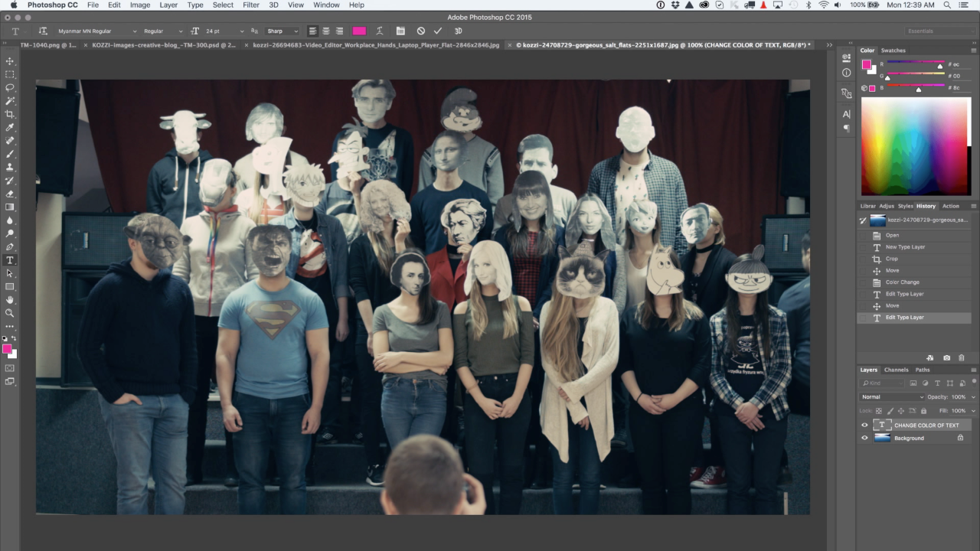Create a new snapshot in History
Screen dimensions: 980x551
(x=947, y=357)
